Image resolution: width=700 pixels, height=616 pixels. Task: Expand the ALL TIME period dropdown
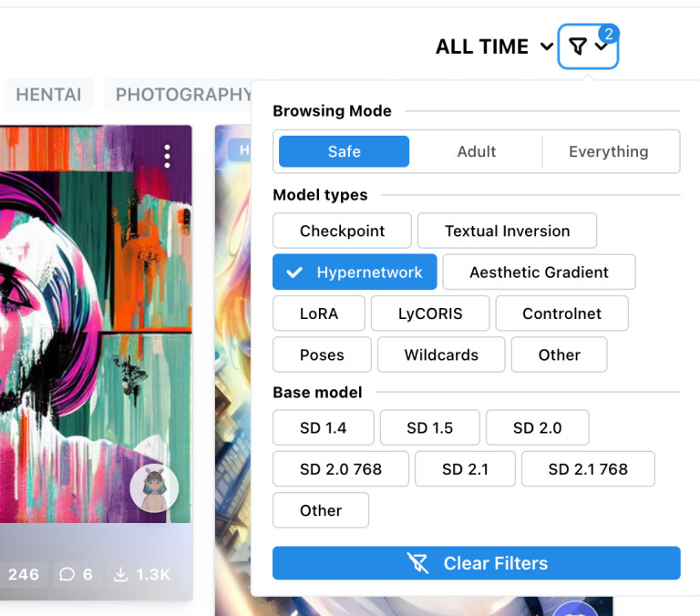tap(495, 46)
